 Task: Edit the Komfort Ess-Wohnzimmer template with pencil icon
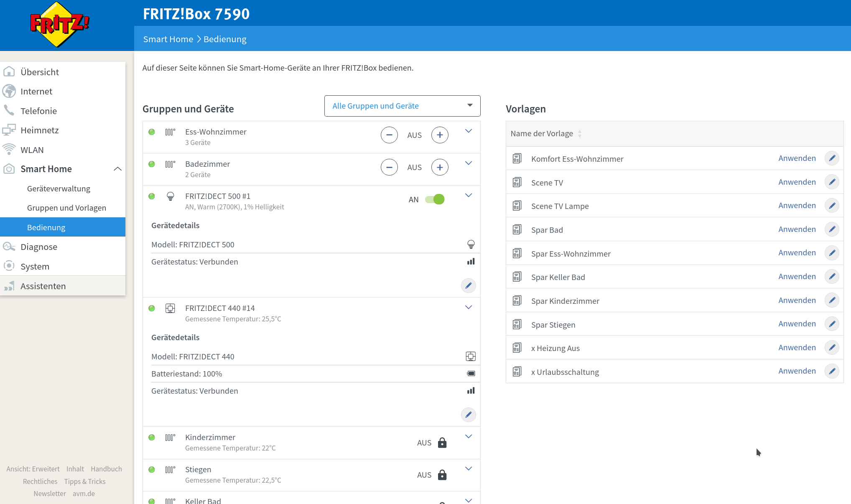click(x=832, y=158)
